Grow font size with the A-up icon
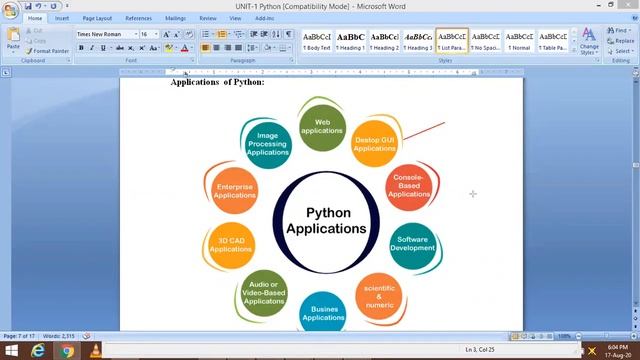 (x=167, y=34)
